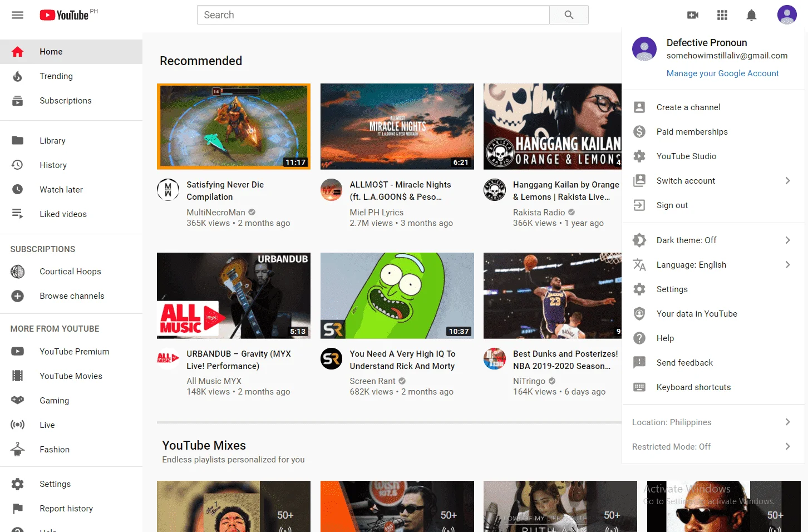Open the notifications bell

(751, 15)
